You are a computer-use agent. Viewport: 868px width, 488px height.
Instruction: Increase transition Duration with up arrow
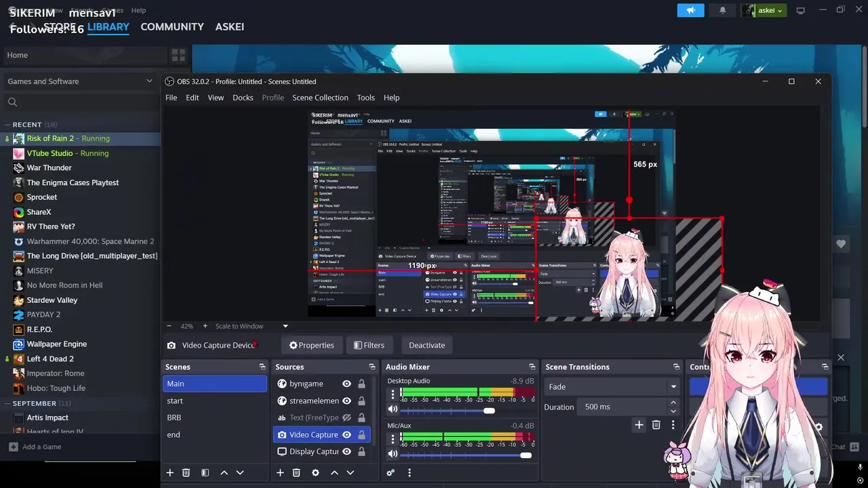tap(673, 403)
